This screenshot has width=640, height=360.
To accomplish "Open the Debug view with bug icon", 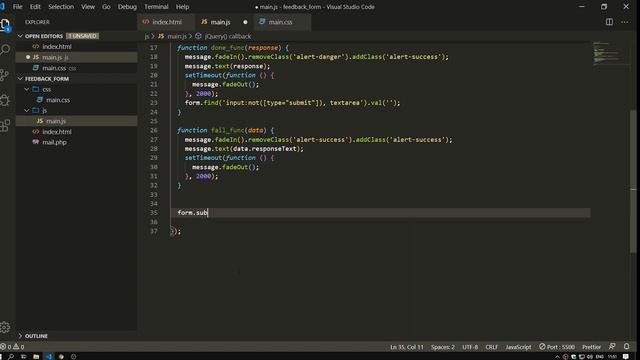I will coord(5,100).
